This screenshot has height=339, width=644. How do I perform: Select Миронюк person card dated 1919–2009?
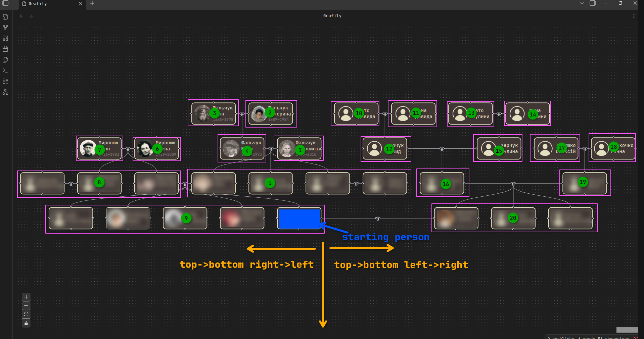[x=156, y=148]
